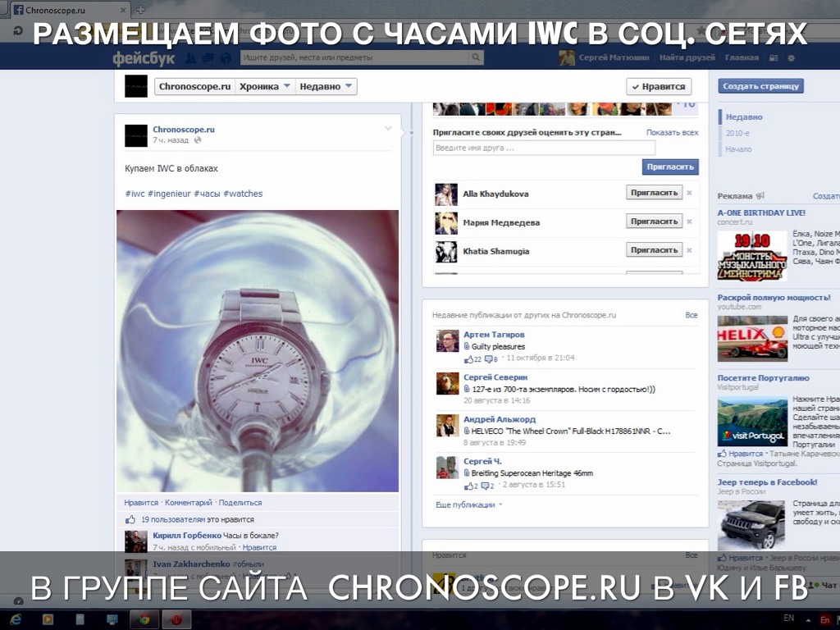The height and width of the screenshot is (630, 840).
Task: Open Найти друзей in the top bar
Action: (x=688, y=58)
